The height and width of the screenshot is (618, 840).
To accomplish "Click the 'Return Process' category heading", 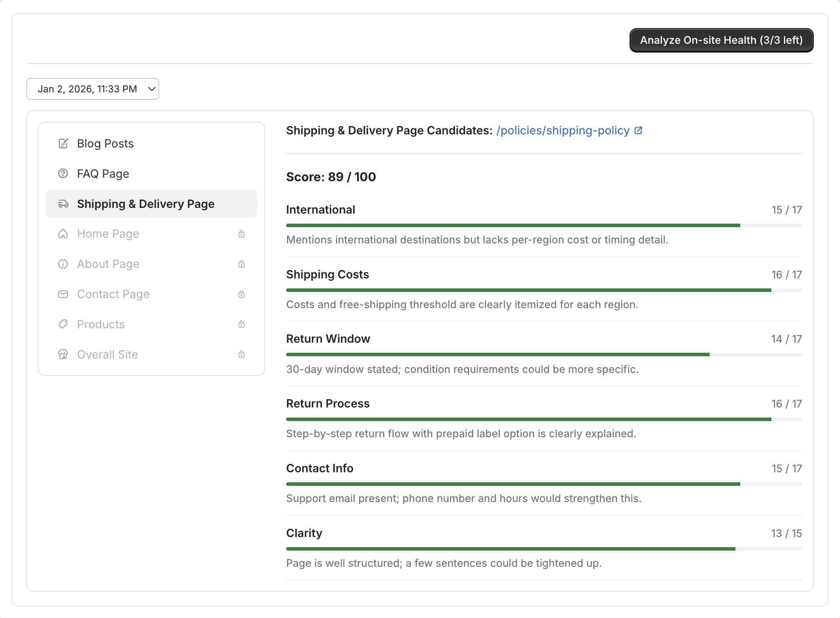I will [x=328, y=404].
